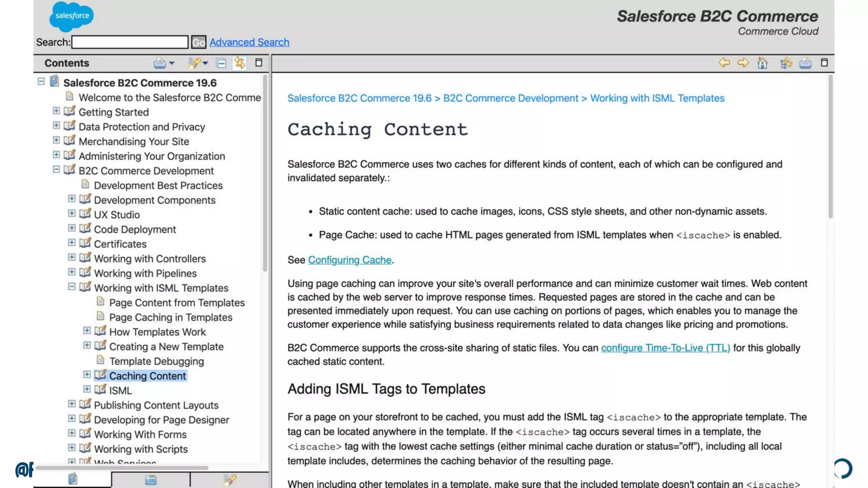The image size is (868, 488).
Task: Expand the Getting Started tree node
Action: 56,111
